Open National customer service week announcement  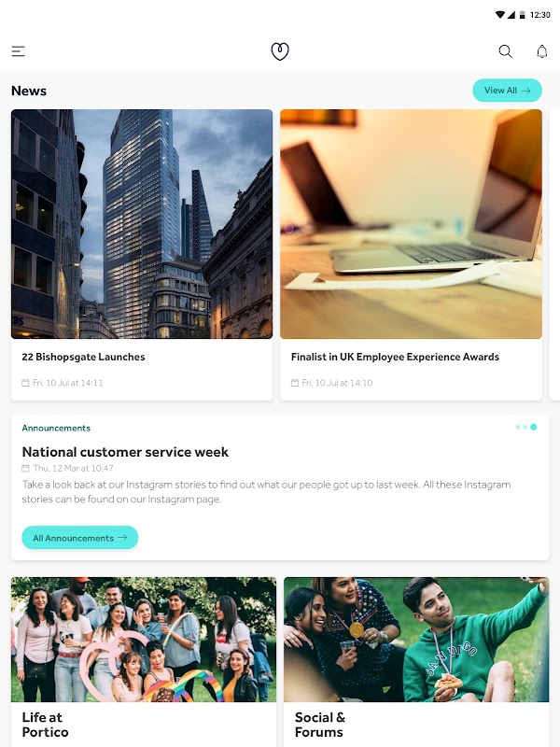pyautogui.click(x=125, y=452)
